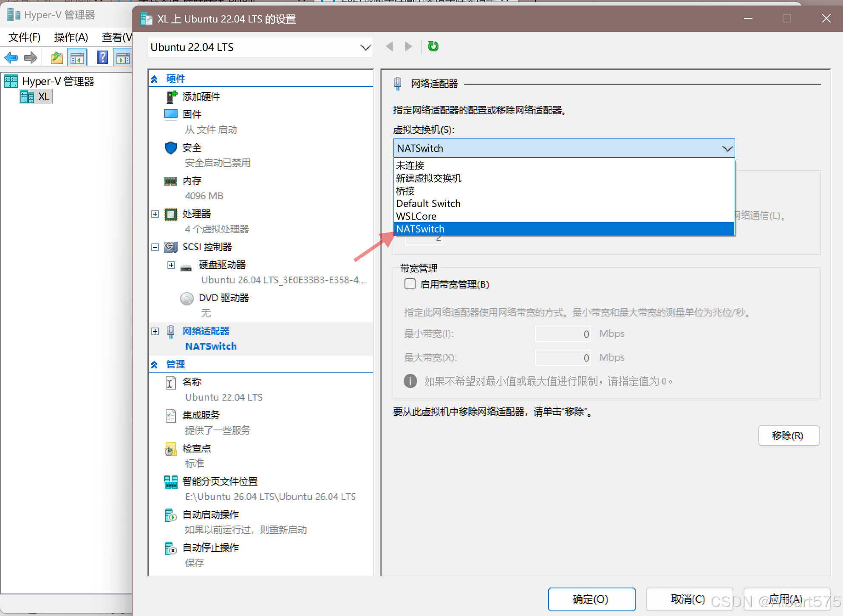Choose highlighted NATSwitch in the switch list
The width and height of the screenshot is (843, 616).
coord(564,229)
